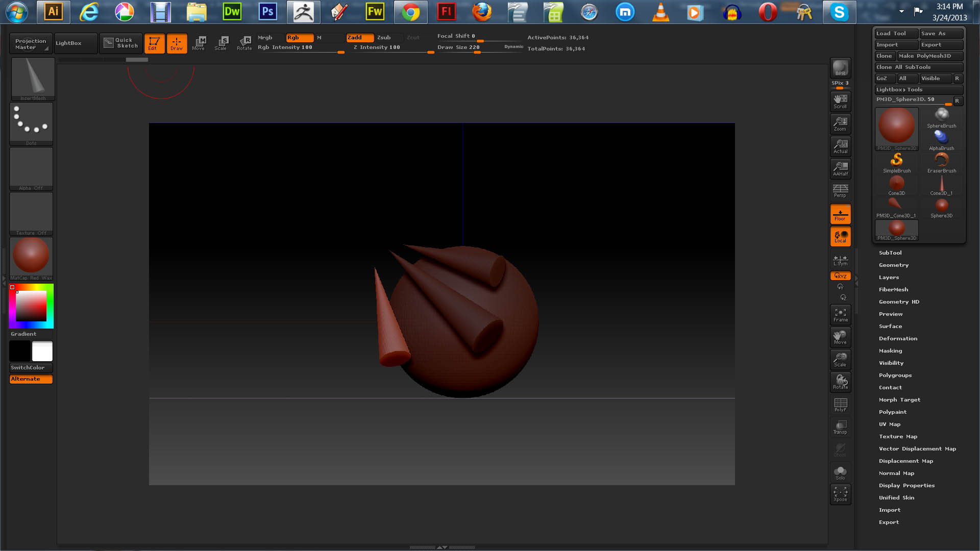
Task: Click the Xpose icon on right shelf
Action: [840, 492]
